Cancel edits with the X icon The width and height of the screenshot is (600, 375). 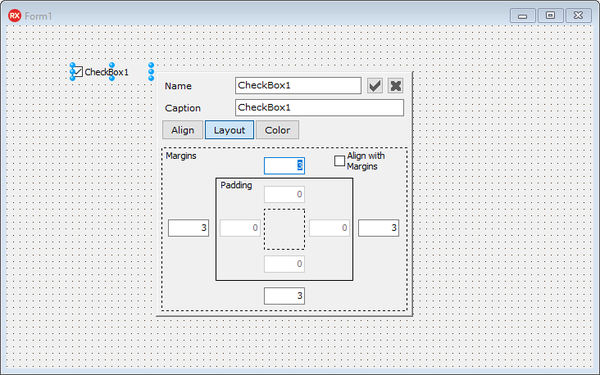pos(395,86)
